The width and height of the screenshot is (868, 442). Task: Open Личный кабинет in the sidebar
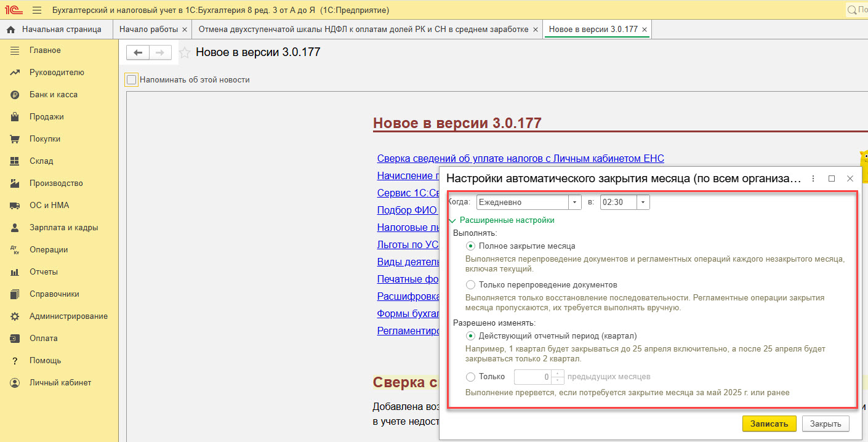[59, 383]
